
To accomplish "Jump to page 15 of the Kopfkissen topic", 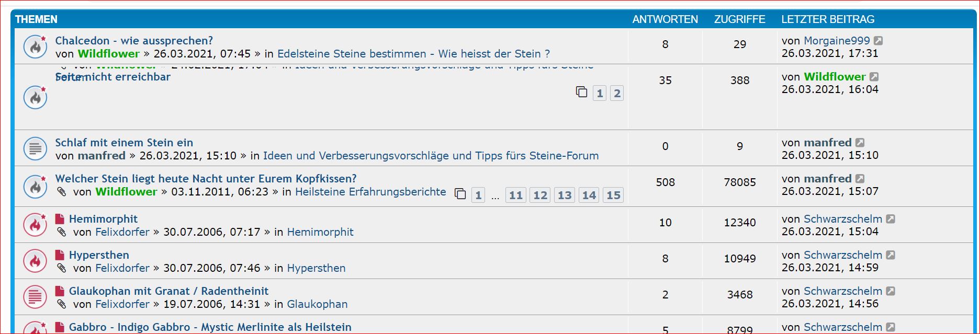I will point(613,195).
